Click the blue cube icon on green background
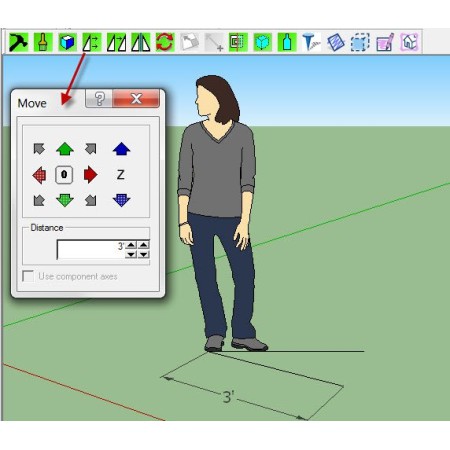Screen dimensions: 450x450 point(67,42)
